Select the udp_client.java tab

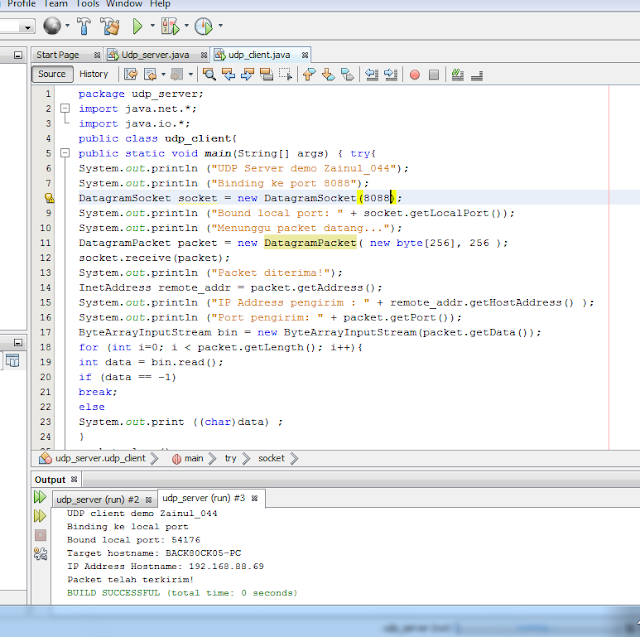pyautogui.click(x=259, y=55)
